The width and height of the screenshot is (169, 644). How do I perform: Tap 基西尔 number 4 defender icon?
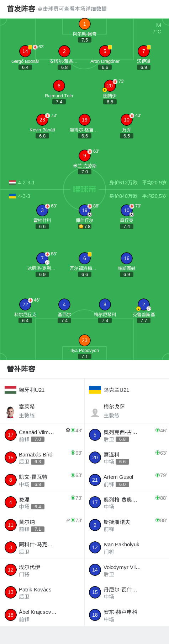pyautogui.click(x=64, y=304)
